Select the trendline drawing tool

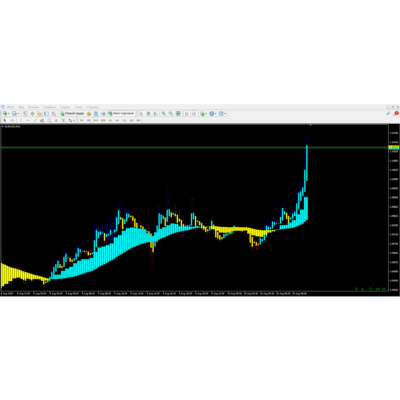click(x=35, y=120)
